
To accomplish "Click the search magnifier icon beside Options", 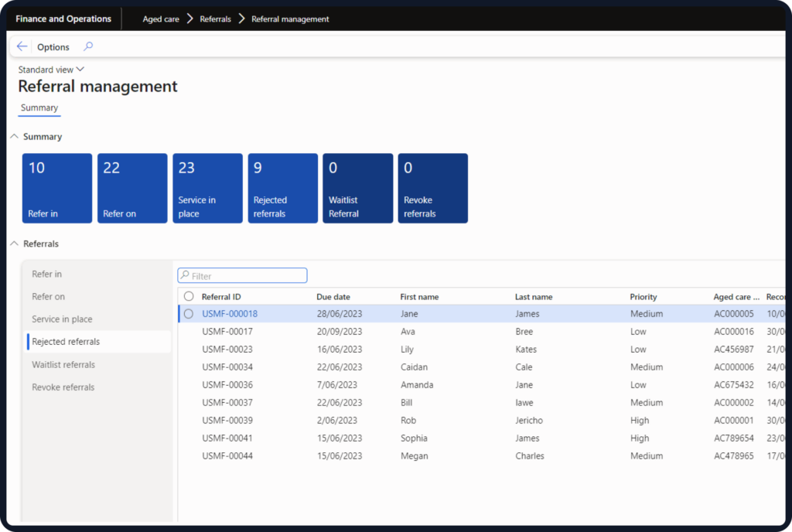I will point(88,46).
